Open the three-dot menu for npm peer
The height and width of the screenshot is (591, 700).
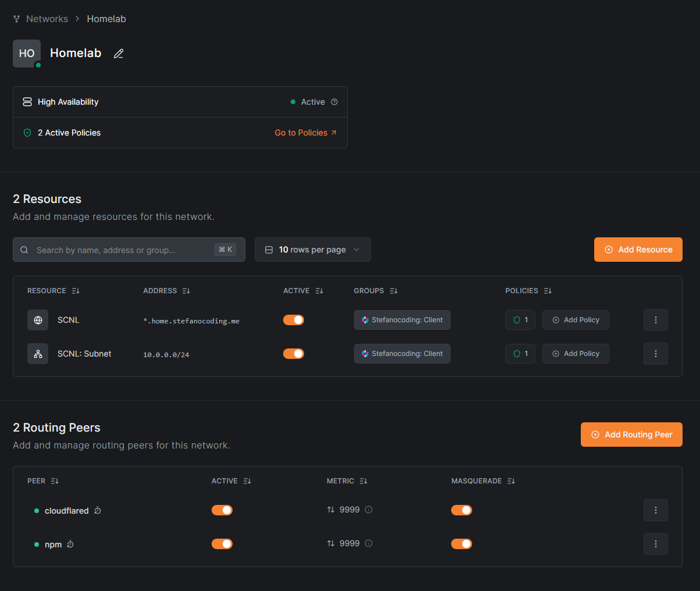655,544
